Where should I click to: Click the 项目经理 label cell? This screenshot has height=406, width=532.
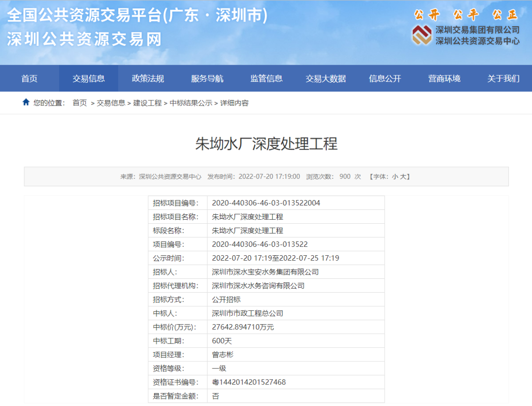(178, 355)
